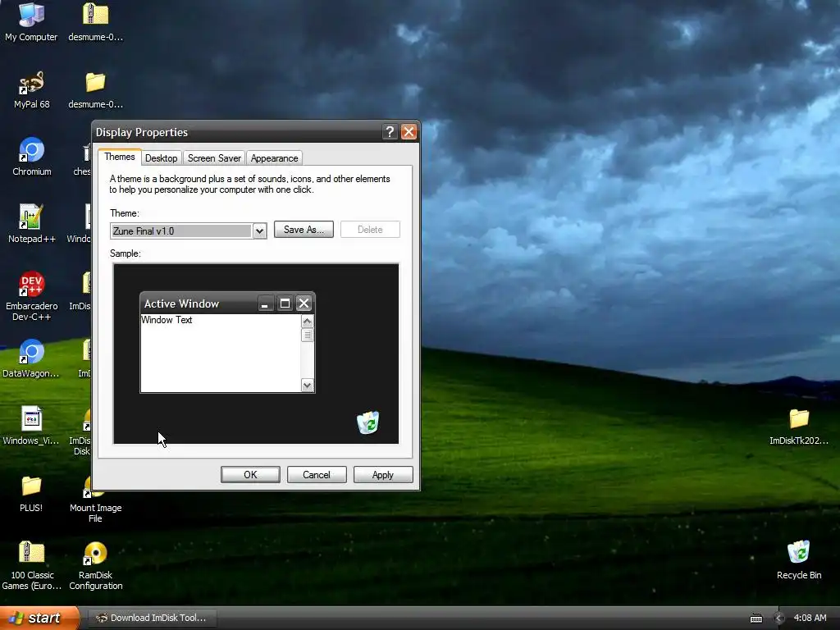840x630 pixels.
Task: Select the PLUS! folder icon
Action: 31,493
